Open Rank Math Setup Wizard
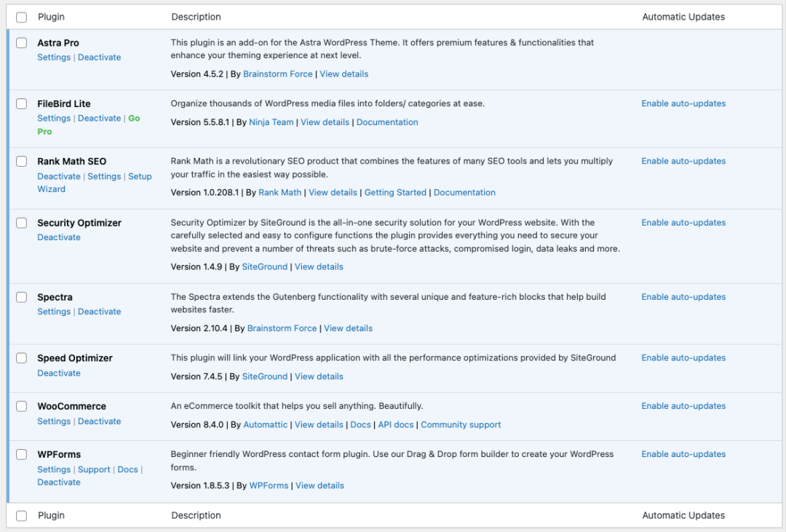The image size is (786, 532). 94,183
